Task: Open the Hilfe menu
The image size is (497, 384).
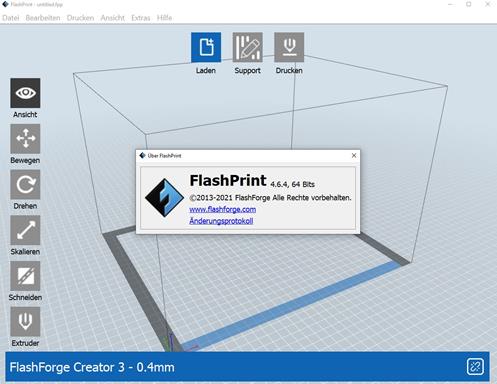Action: [x=164, y=18]
